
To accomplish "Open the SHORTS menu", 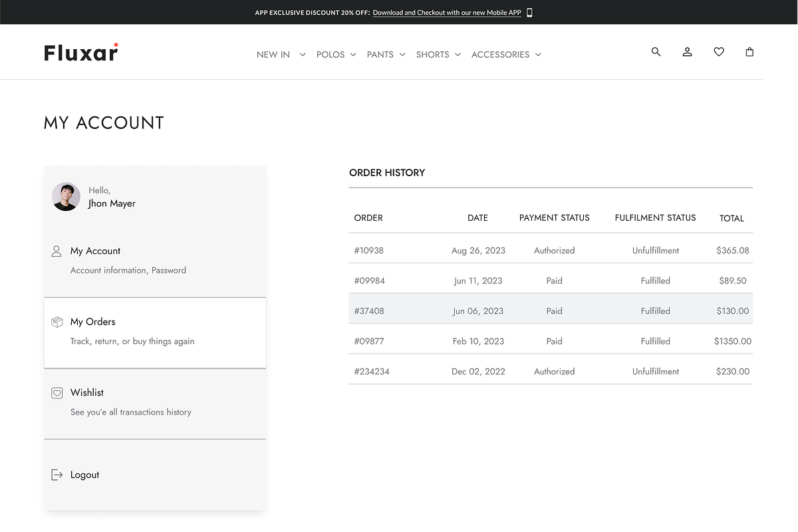I will point(433,55).
